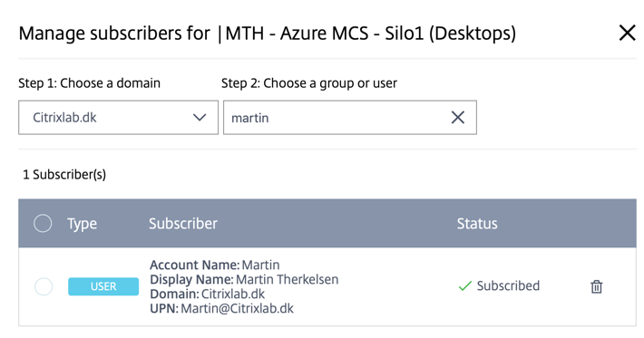Click Step 1 Choose a domain label
The width and height of the screenshot is (644, 338).
tap(90, 83)
